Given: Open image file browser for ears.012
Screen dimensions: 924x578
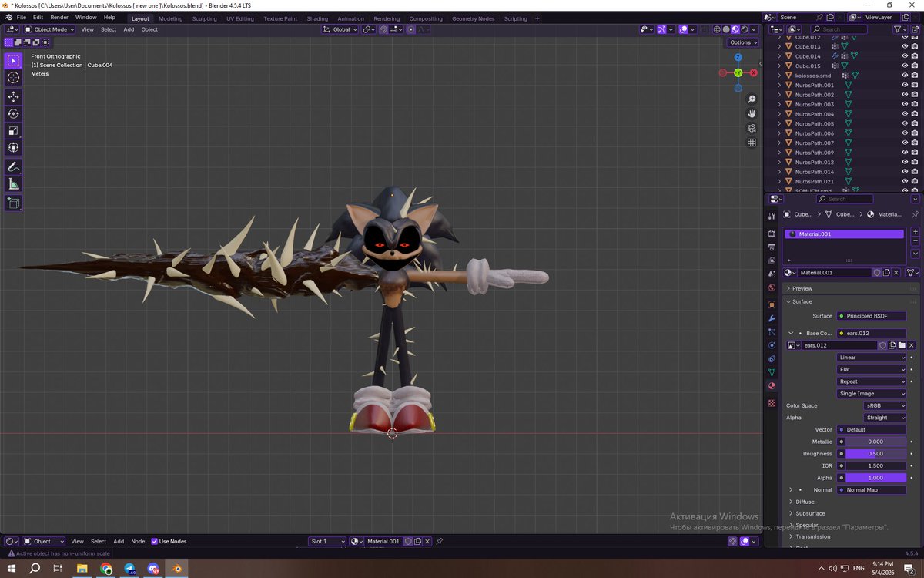Looking at the screenshot, I should (902, 345).
